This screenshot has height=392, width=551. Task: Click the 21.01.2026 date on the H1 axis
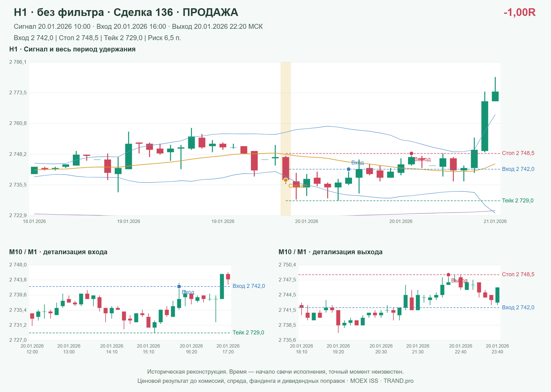pyautogui.click(x=495, y=221)
